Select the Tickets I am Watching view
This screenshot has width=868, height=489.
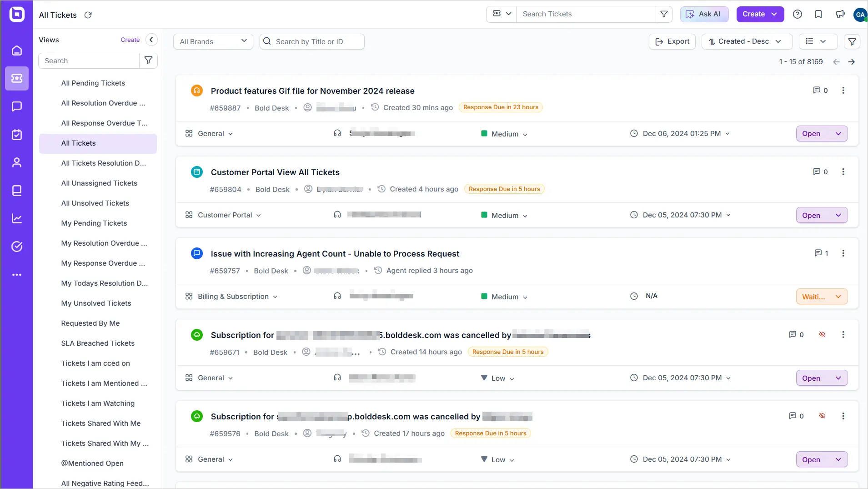[x=98, y=403]
